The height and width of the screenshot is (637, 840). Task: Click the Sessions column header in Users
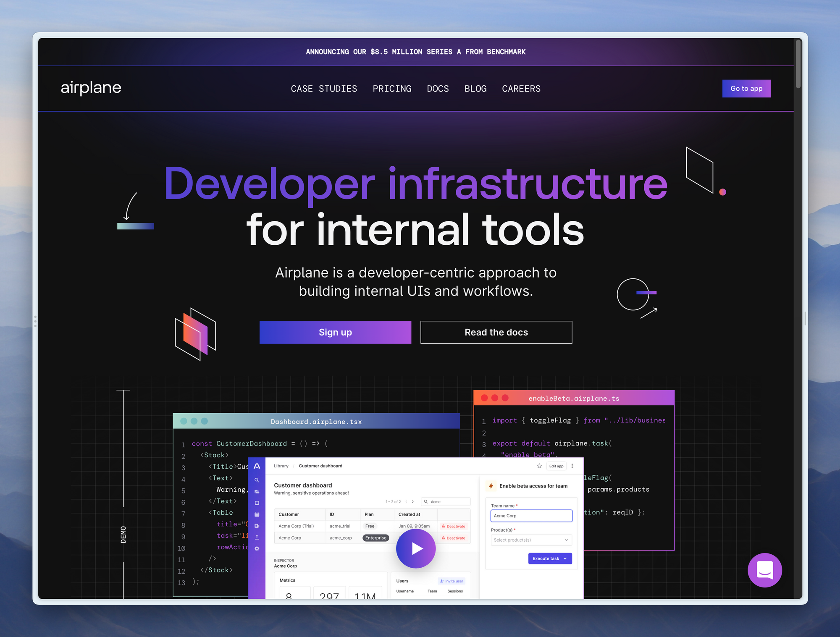[x=455, y=591]
